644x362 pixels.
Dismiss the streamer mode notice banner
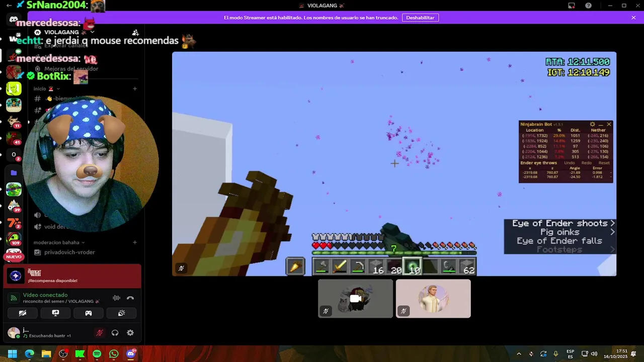[633, 18]
